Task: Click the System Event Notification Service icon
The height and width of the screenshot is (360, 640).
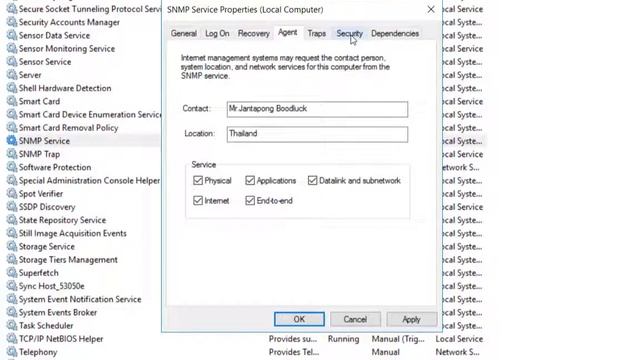Action: [x=12, y=299]
